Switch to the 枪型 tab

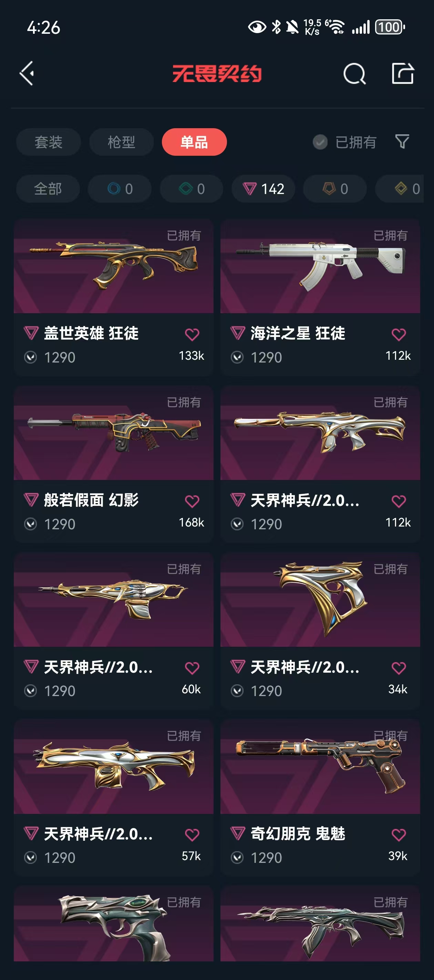[121, 142]
